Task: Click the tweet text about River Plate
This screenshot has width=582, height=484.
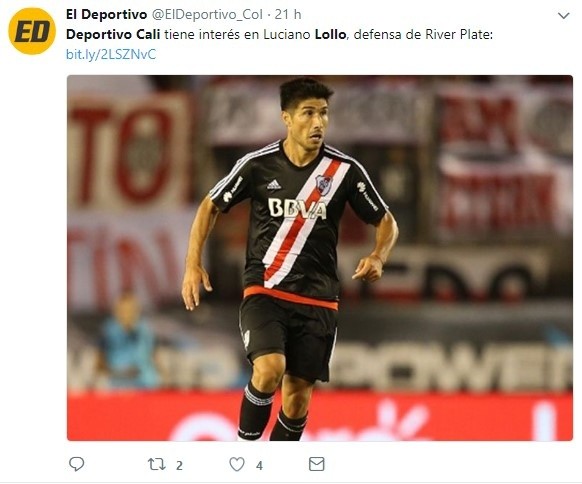Action: [x=279, y=35]
